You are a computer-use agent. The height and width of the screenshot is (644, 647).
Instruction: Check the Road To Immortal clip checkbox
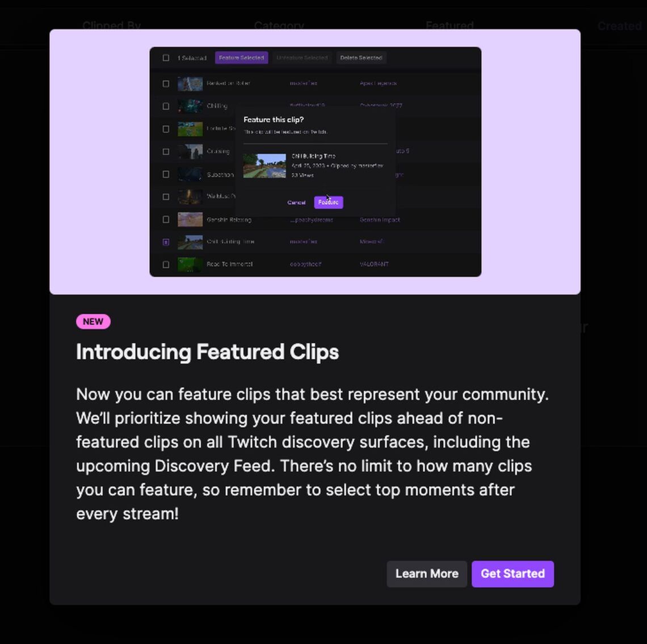(166, 264)
